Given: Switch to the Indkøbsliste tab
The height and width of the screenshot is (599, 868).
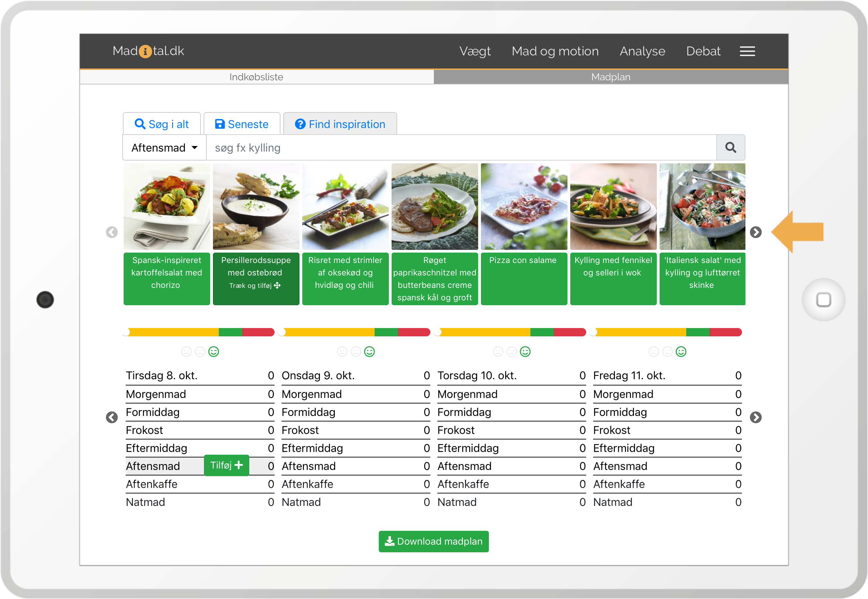Looking at the screenshot, I should tap(257, 77).
